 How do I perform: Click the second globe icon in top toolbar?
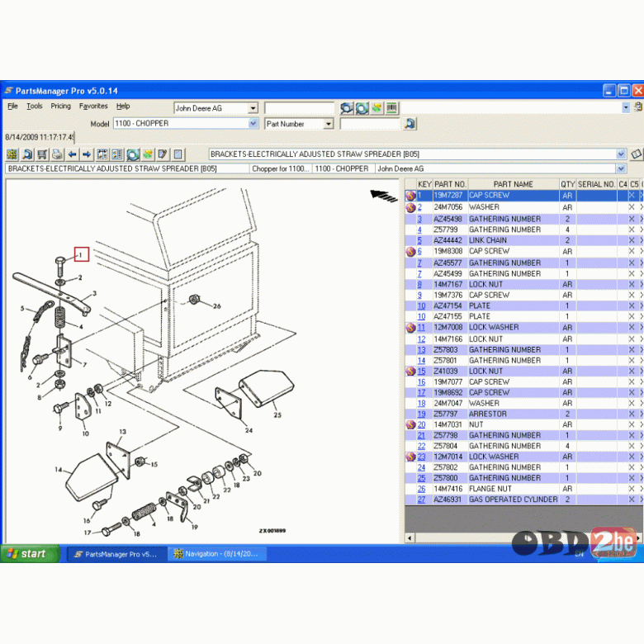[362, 108]
